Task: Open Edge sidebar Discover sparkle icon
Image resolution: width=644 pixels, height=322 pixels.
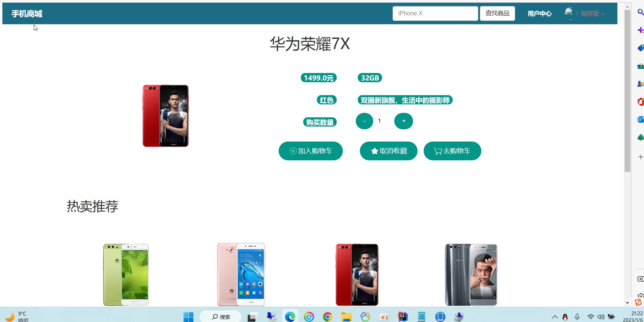Action: coord(641,30)
